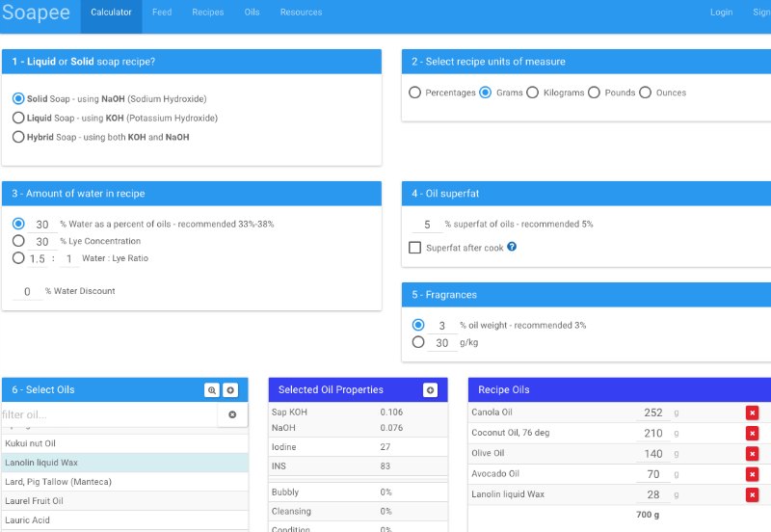
Task: Click the filter oil search field
Action: coord(109,415)
